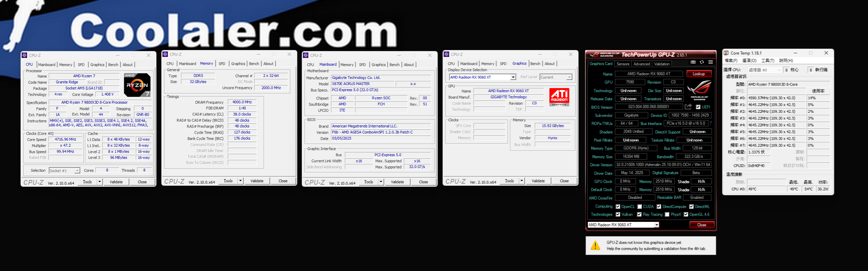868x271 pixels.
Task: Click the title bar icon of CPU-Z Graphics-tab window
Action: point(446,54)
